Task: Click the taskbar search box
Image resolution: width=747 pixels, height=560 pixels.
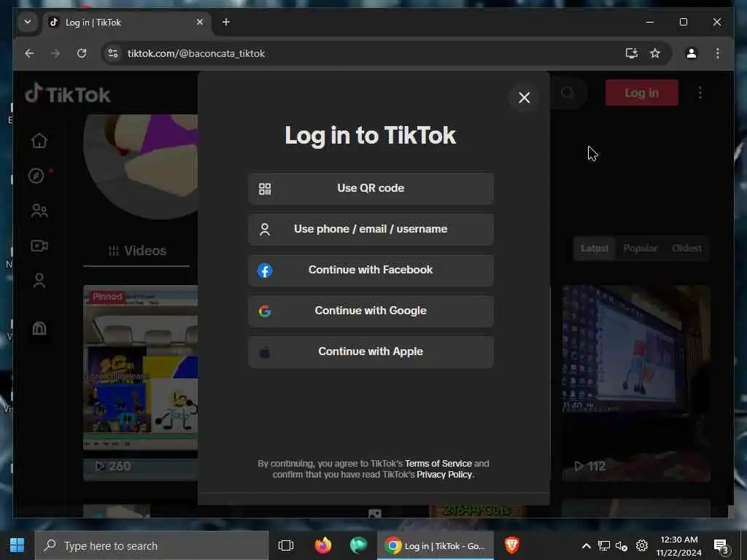Action: tap(152, 545)
